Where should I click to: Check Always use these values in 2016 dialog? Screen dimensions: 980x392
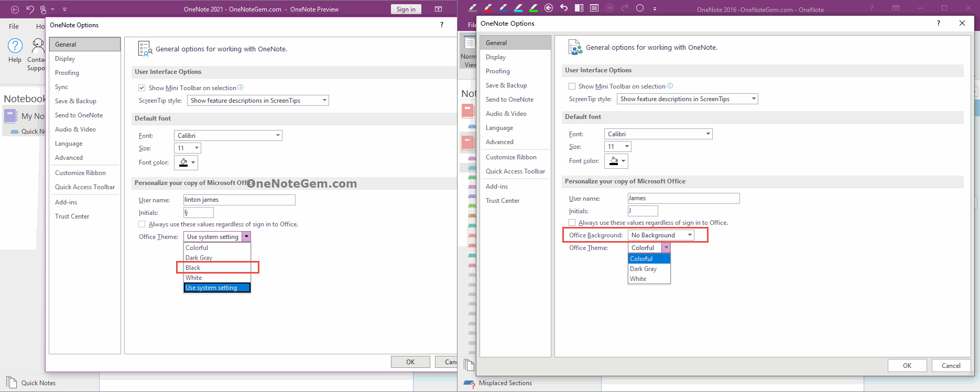click(x=572, y=223)
